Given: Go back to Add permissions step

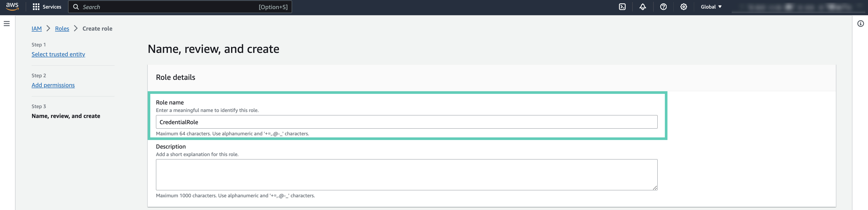Looking at the screenshot, I should click(x=53, y=85).
